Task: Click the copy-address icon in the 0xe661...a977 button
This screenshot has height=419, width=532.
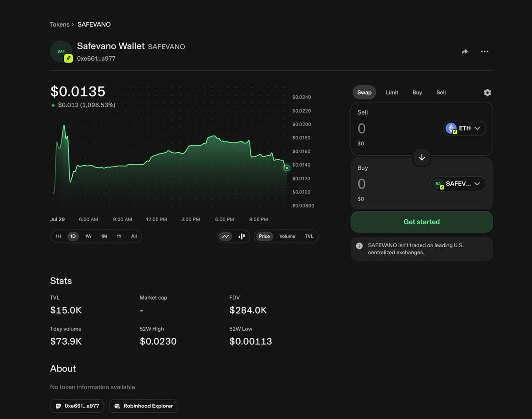Action: [58, 406]
